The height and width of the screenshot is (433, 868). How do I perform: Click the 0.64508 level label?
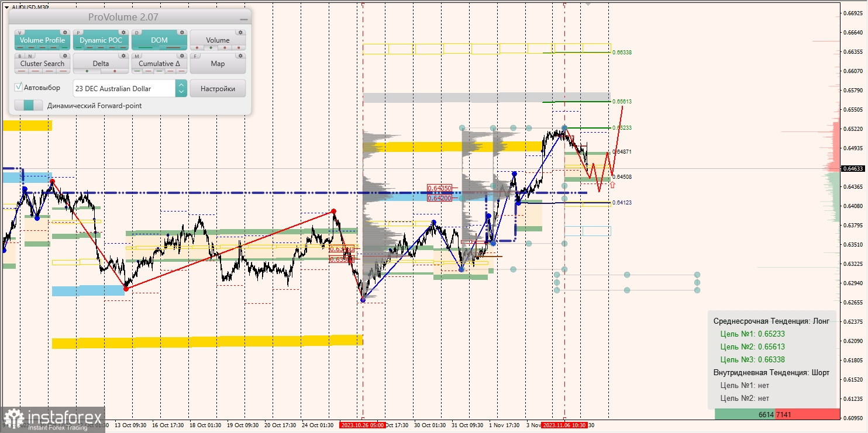(622, 176)
